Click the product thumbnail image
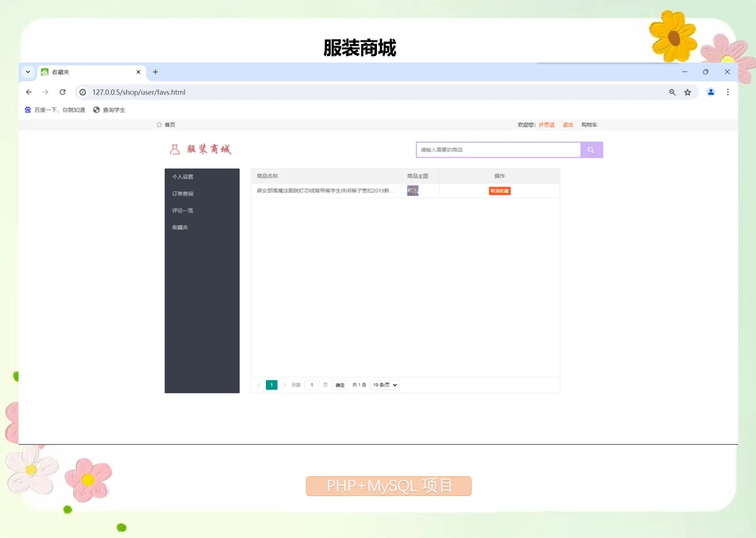This screenshot has height=538, width=756. click(x=412, y=190)
